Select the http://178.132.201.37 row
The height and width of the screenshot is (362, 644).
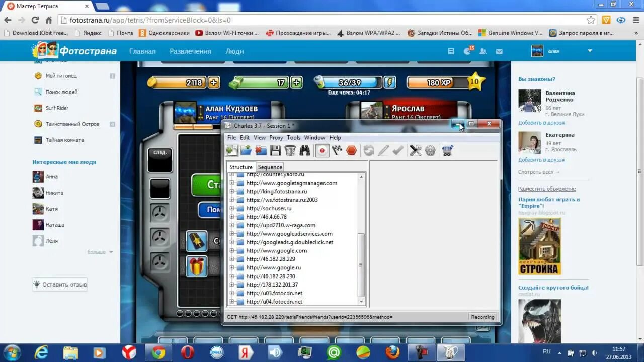coord(272,285)
